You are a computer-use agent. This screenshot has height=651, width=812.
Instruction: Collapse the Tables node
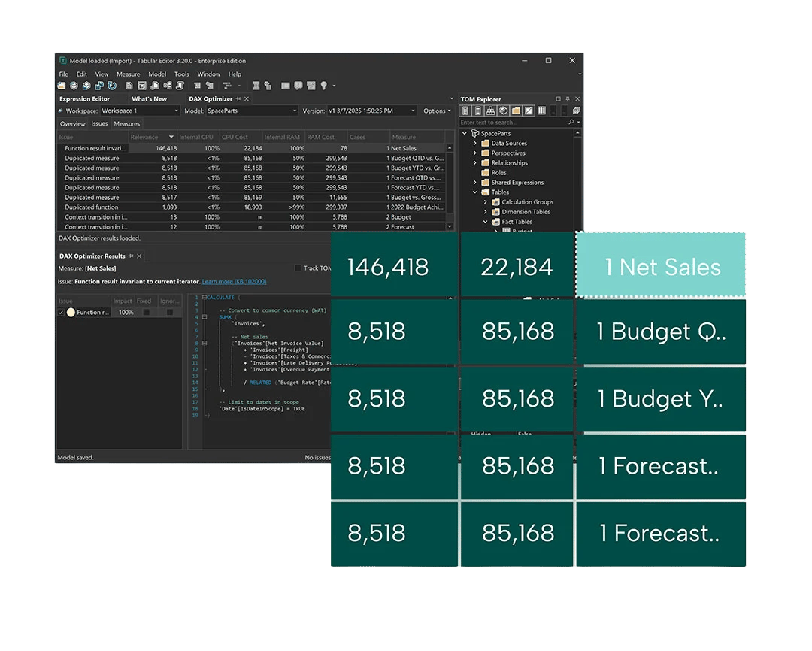coord(475,192)
